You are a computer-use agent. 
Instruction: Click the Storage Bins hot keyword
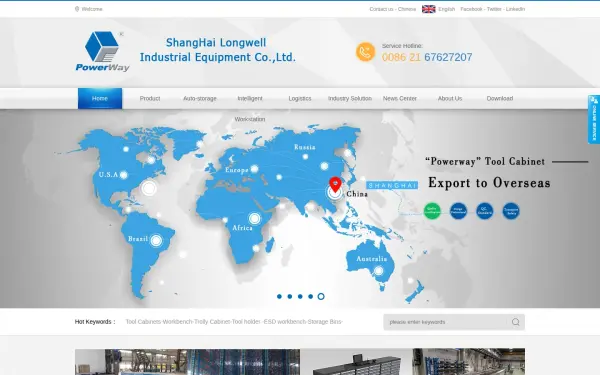tap(324, 322)
